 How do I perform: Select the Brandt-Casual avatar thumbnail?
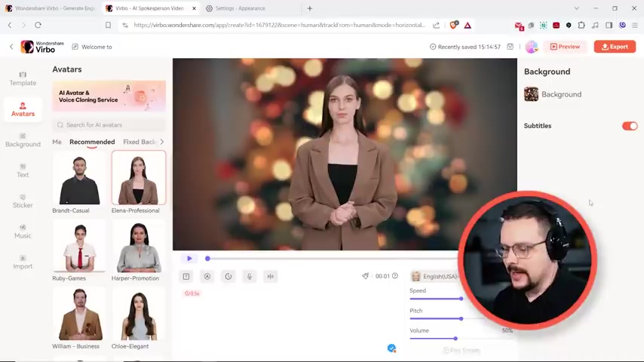tap(79, 179)
